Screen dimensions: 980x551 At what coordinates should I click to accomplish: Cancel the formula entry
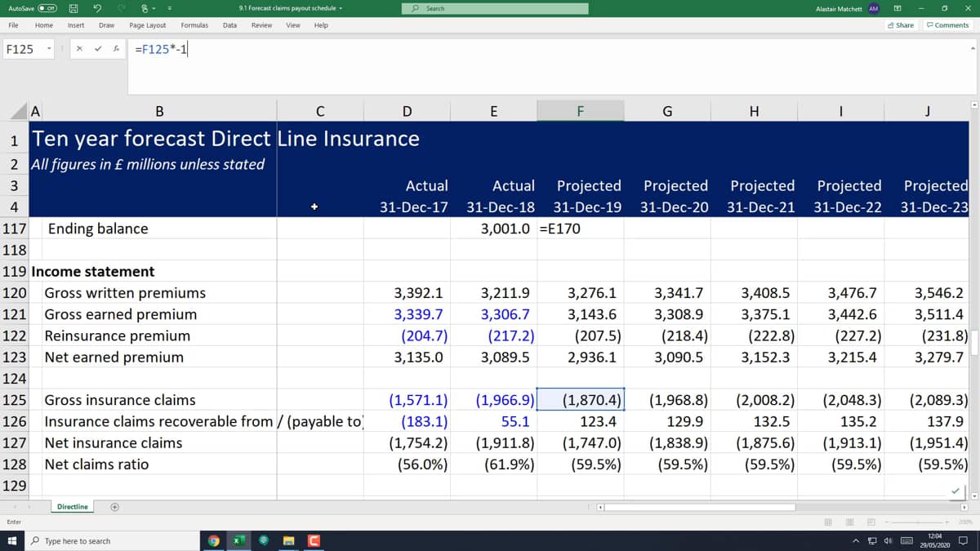click(79, 49)
